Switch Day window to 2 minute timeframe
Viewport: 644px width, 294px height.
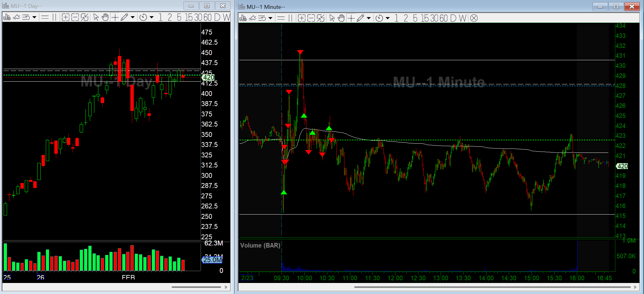tap(170, 17)
